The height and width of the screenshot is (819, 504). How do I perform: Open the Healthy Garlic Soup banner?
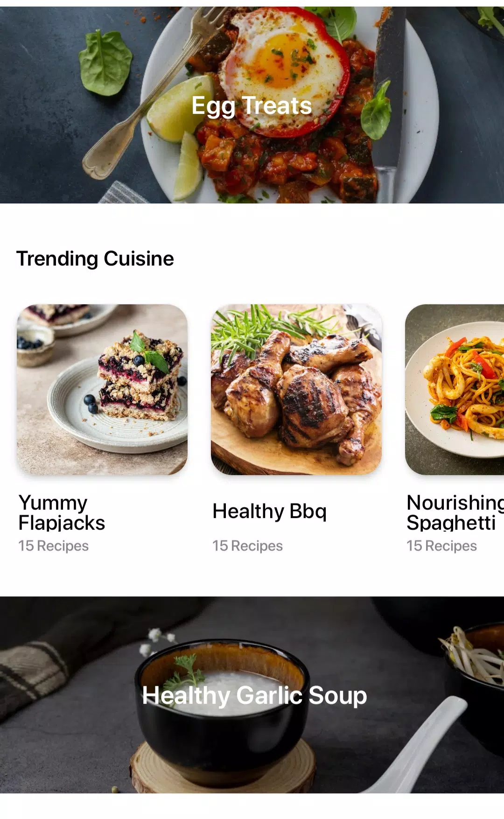[x=252, y=695]
